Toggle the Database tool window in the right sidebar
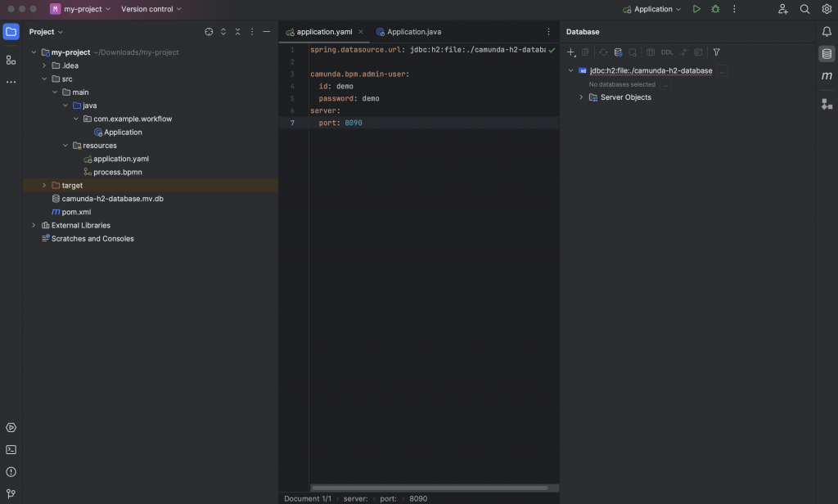The image size is (838, 504). 827,54
